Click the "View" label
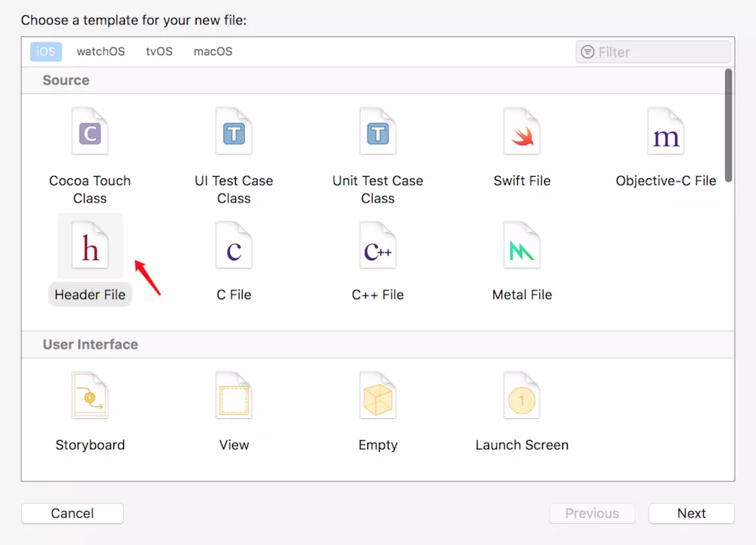 pyautogui.click(x=234, y=444)
